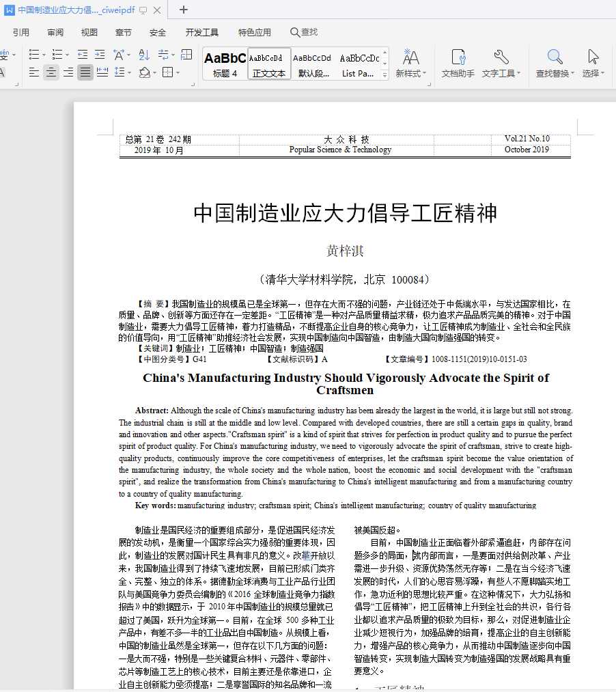This screenshot has height=692, width=616.
Task: Open the 引用 (References) tab
Action: click(20, 32)
